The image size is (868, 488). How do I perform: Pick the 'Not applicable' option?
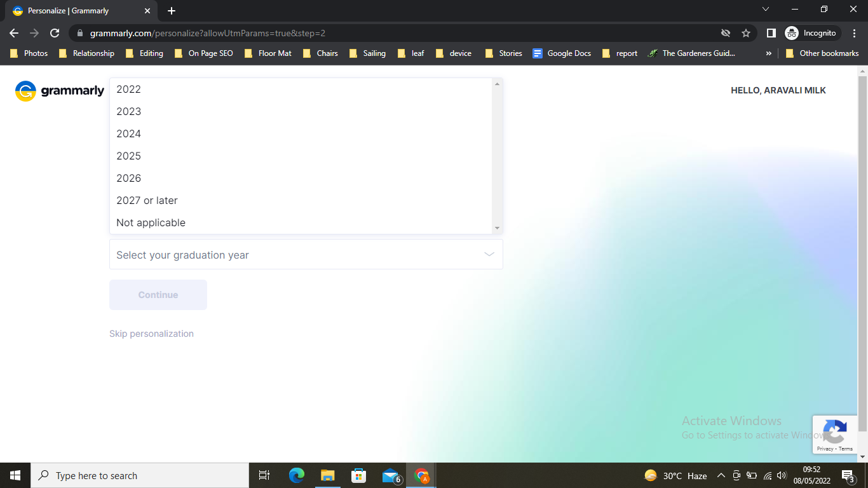pyautogui.click(x=301, y=223)
